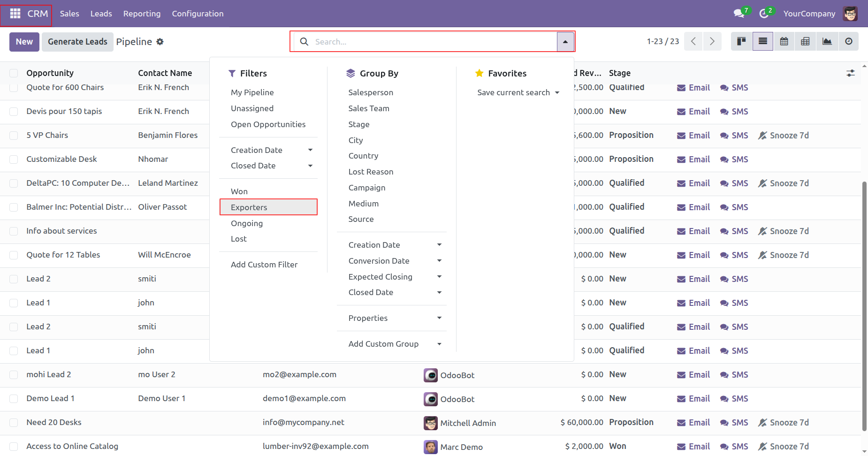
Task: Switch to Activity clock view
Action: click(x=849, y=41)
